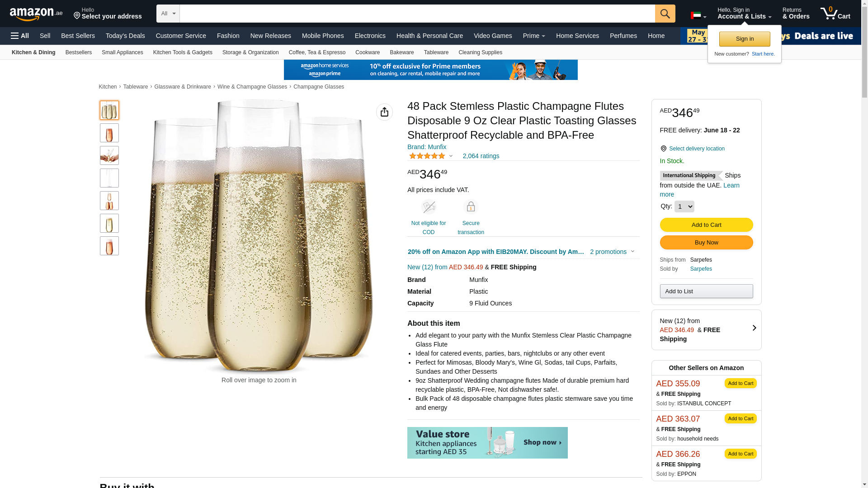
Task: Open the All hamburger menu
Action: pyautogui.click(x=20, y=36)
